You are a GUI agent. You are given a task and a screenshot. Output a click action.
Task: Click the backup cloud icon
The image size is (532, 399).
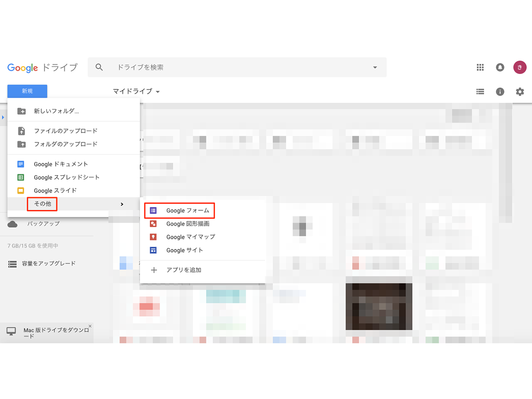pos(13,224)
